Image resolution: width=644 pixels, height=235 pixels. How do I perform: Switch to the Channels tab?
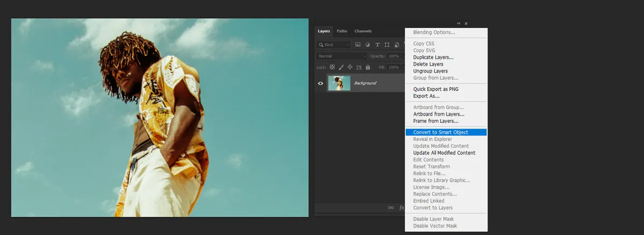(x=363, y=31)
